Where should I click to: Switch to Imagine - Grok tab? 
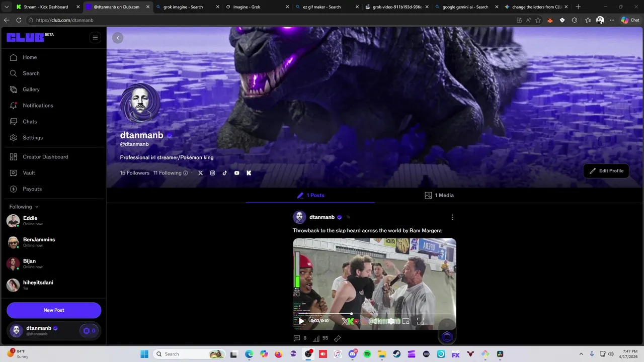[257, 7]
